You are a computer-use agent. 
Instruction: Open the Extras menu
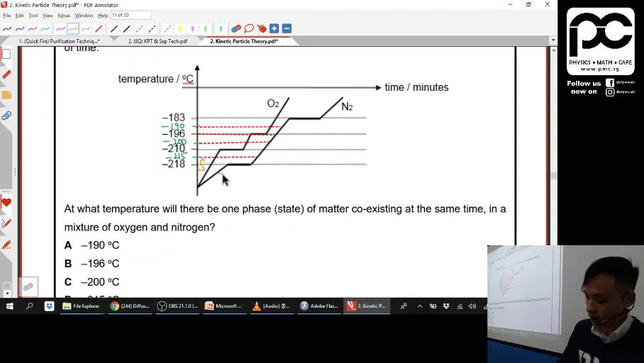[64, 15]
